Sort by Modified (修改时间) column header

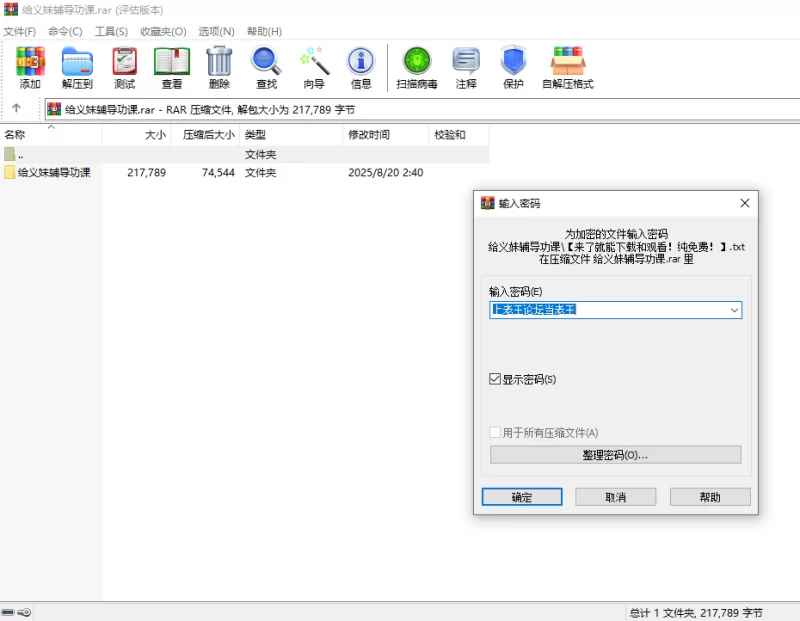click(385, 135)
